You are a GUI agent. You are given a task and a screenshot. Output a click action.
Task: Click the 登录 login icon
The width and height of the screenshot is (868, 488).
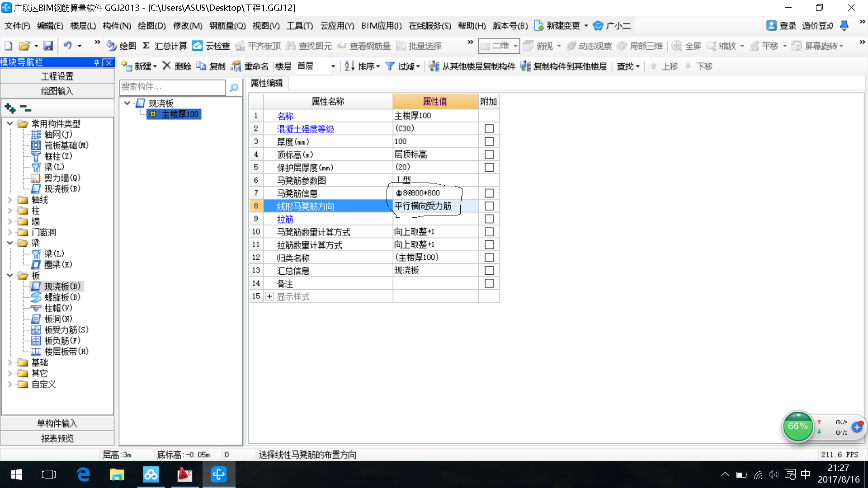[772, 26]
